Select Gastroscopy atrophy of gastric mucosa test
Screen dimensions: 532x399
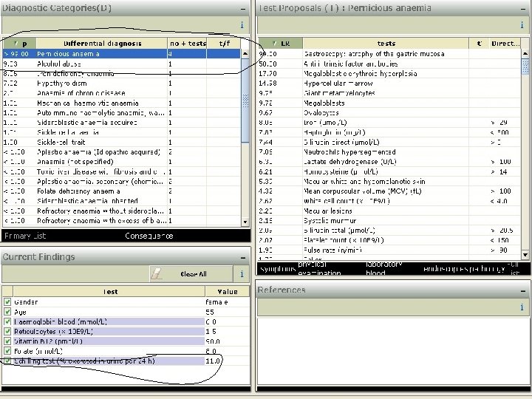click(389, 54)
